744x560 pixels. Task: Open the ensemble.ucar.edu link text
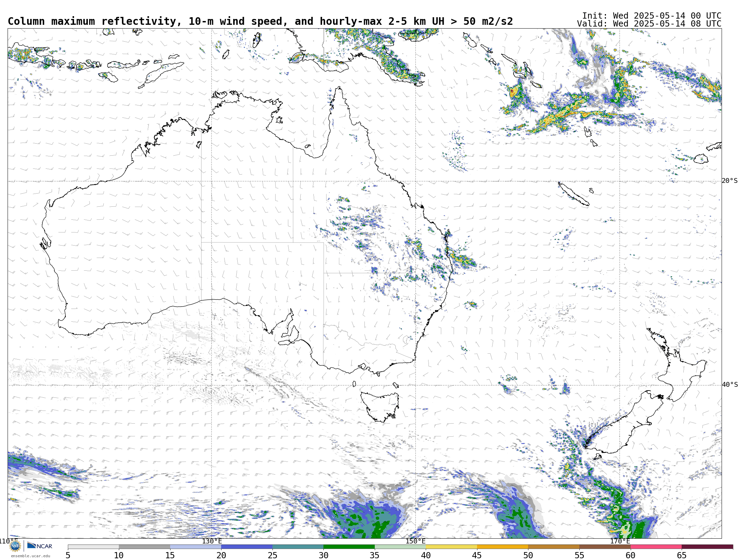(30, 556)
